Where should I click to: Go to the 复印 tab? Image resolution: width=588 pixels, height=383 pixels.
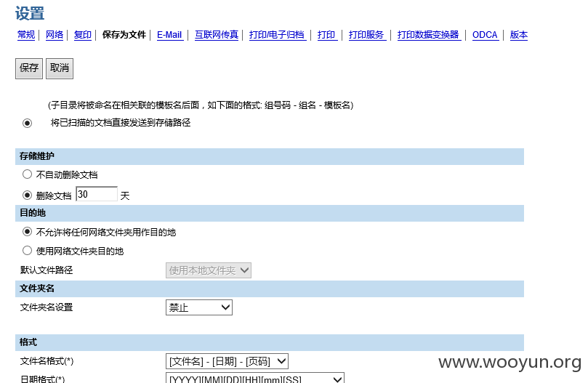(x=83, y=35)
